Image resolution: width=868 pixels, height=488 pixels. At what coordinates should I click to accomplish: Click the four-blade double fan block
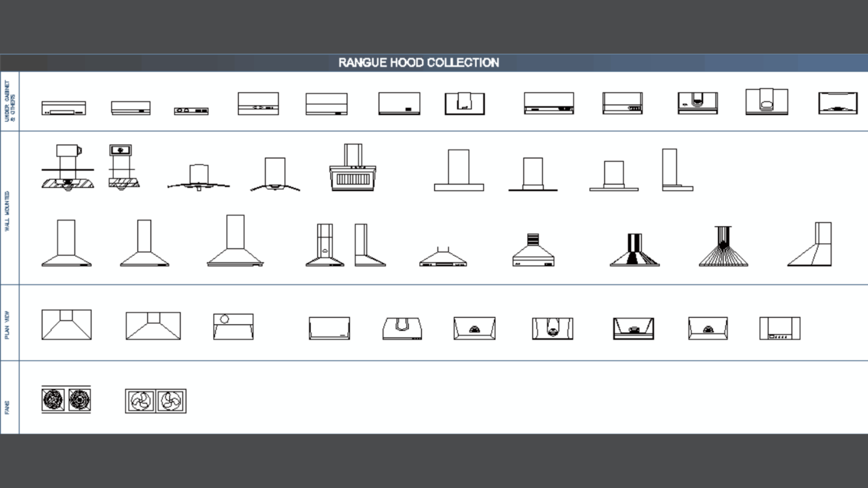pyautogui.click(x=156, y=401)
